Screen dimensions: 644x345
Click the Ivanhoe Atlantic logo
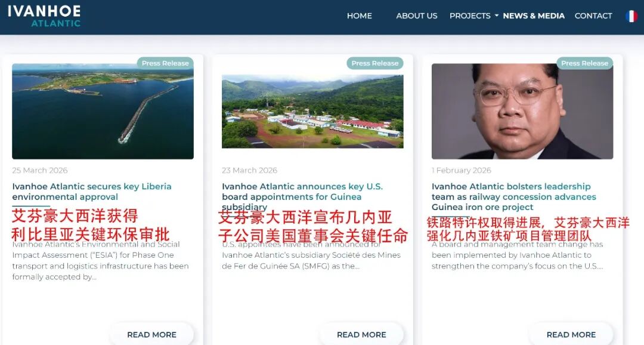point(44,17)
